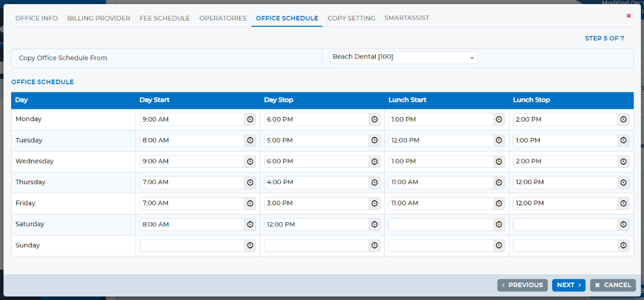Go to the Operatories tab
This screenshot has height=300, width=644.
click(222, 18)
